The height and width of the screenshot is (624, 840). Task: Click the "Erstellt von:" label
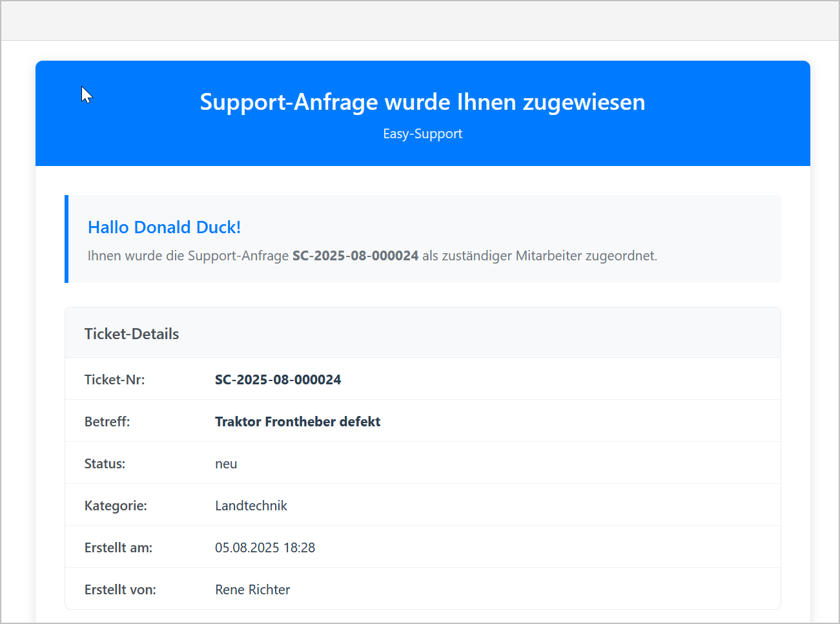(x=120, y=590)
